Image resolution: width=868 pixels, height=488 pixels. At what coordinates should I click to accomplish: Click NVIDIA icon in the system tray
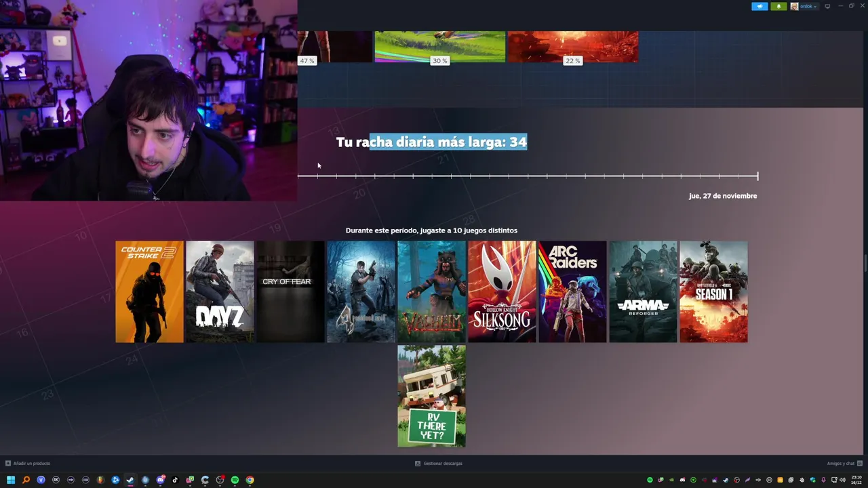click(671, 480)
